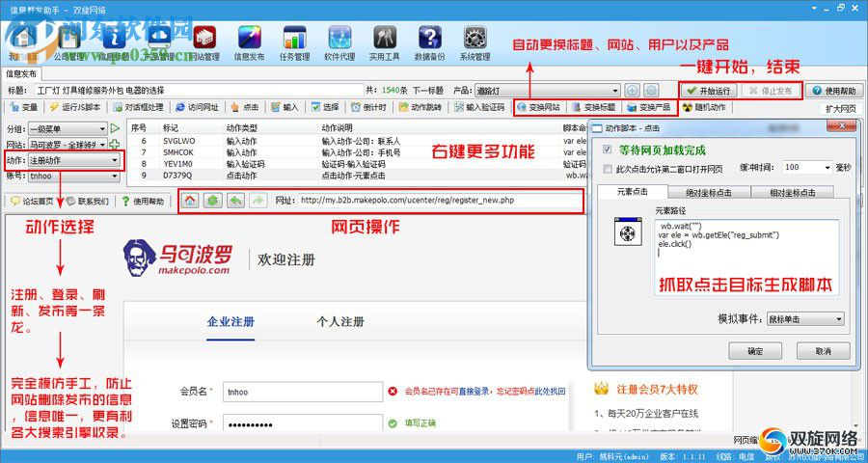868x463 pixels.
Task: Click the browser home icon button
Action: pos(190,201)
